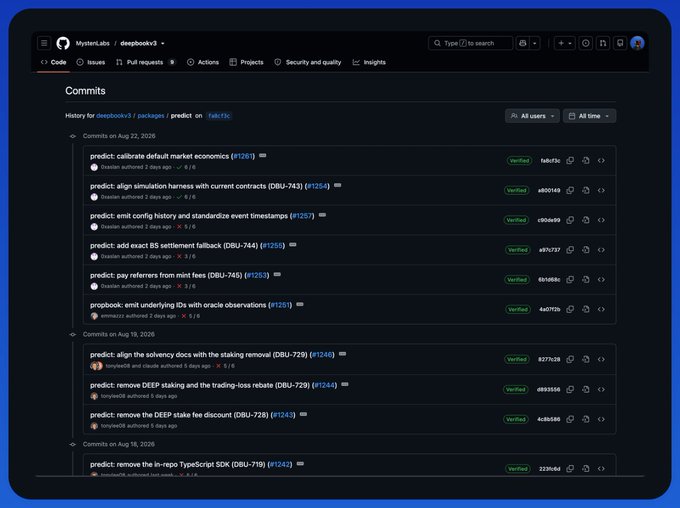680x508 pixels.
Task: Copy full SHA for commit c90de99
Action: click(x=570, y=220)
